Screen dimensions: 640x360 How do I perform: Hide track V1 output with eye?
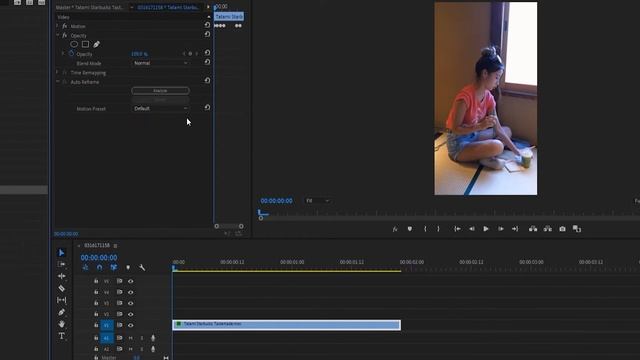coord(131,325)
